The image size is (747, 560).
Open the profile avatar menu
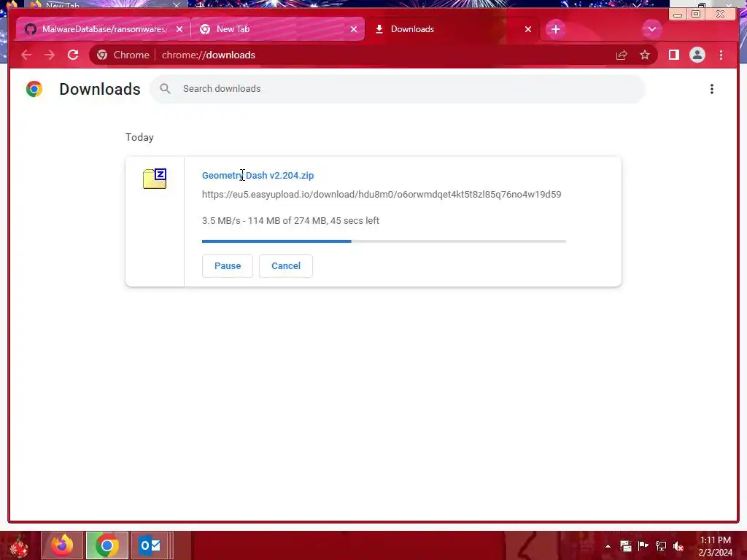coord(697,55)
